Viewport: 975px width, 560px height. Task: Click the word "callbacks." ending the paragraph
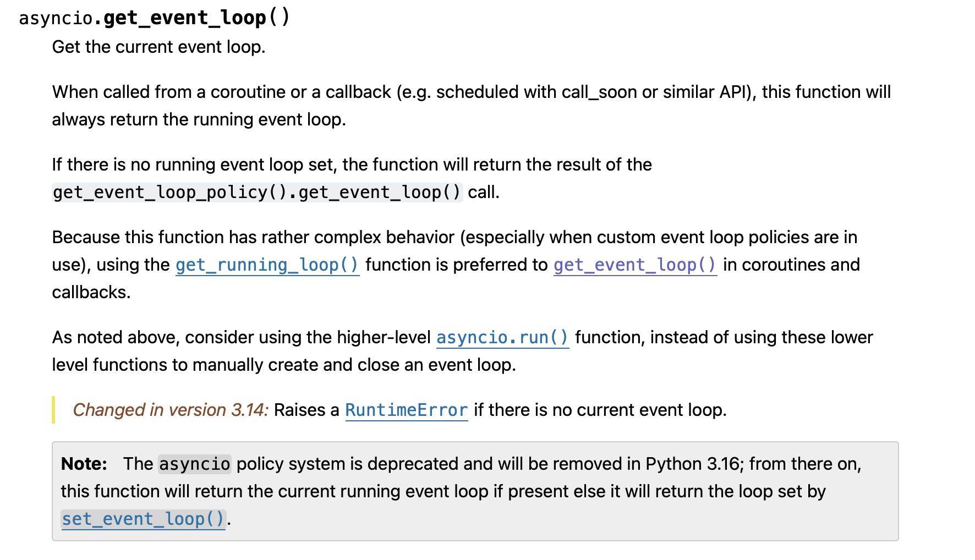tap(91, 293)
